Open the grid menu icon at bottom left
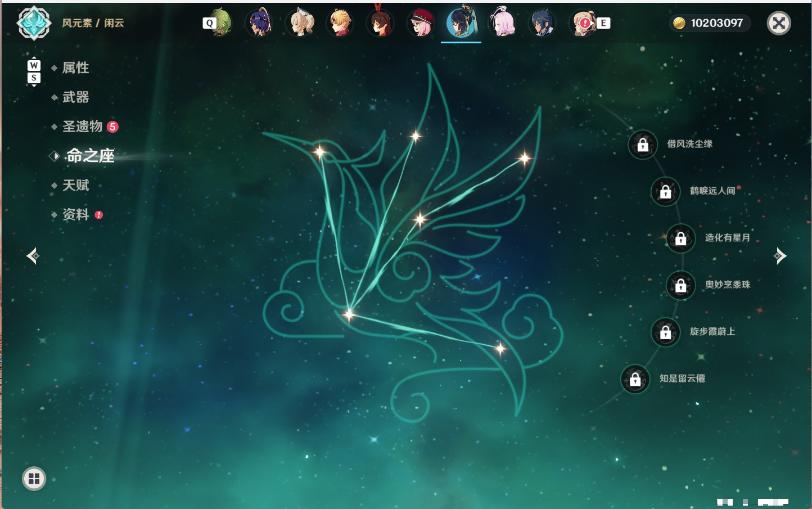812x509 pixels. click(34, 479)
